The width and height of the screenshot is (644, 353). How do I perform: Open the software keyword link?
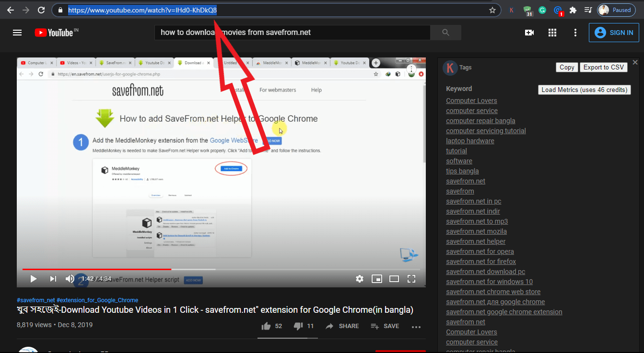459,161
